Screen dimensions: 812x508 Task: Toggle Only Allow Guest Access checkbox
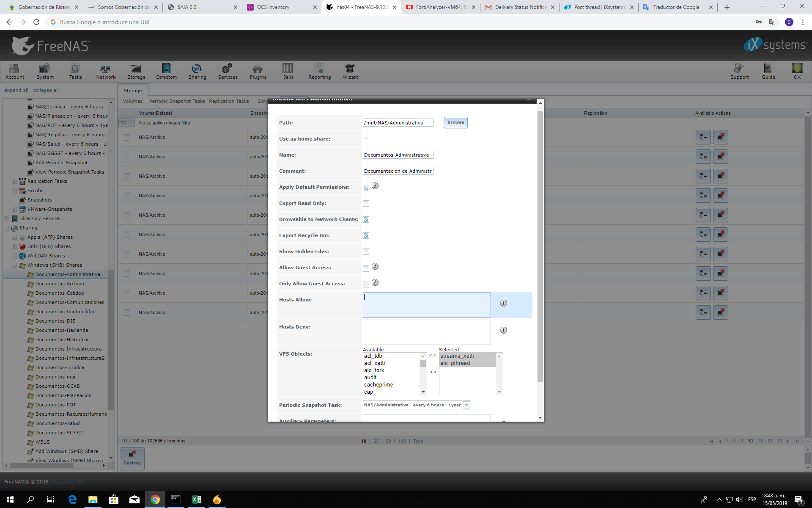[x=366, y=284]
